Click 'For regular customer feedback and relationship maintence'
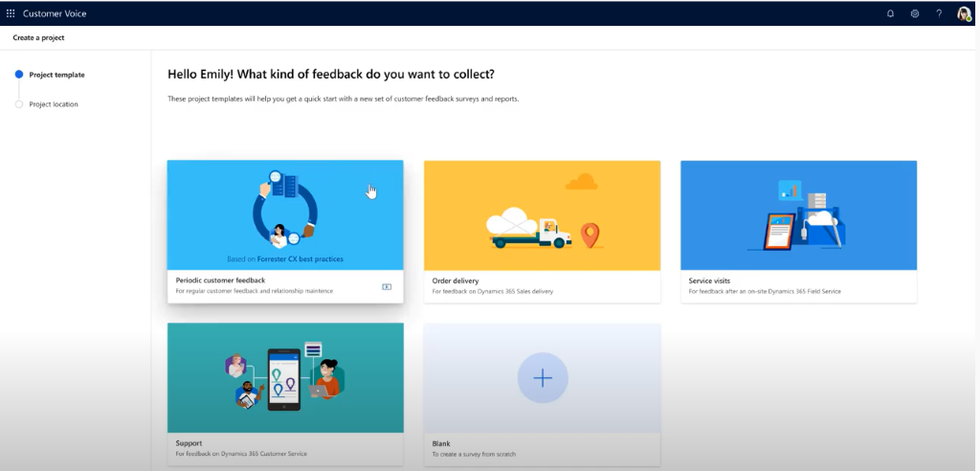 click(x=255, y=291)
